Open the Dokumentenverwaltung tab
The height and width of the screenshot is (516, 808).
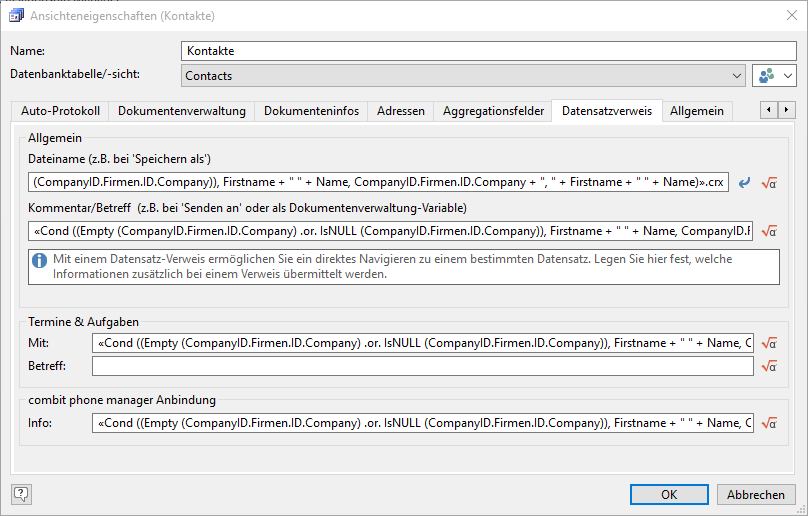click(x=181, y=111)
